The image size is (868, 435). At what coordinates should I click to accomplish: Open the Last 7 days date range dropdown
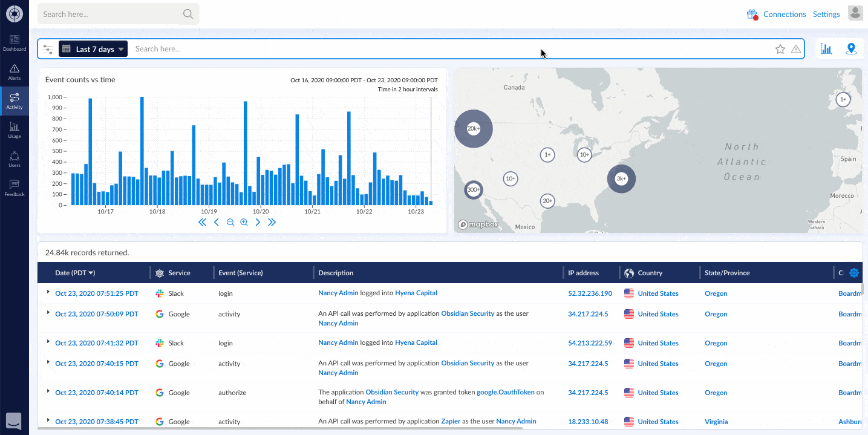coord(93,48)
